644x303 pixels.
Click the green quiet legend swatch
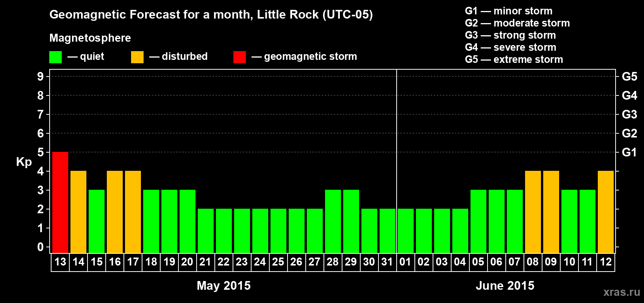56,57
